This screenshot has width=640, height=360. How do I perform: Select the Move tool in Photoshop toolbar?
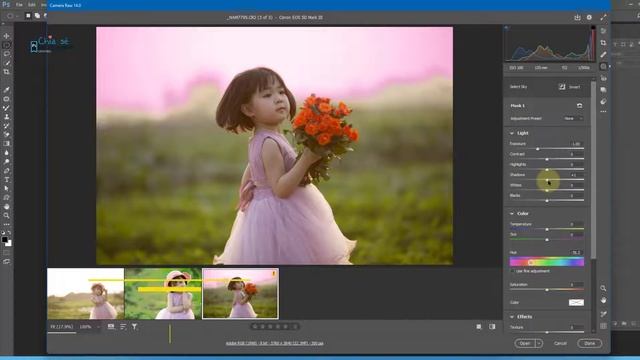(7, 36)
